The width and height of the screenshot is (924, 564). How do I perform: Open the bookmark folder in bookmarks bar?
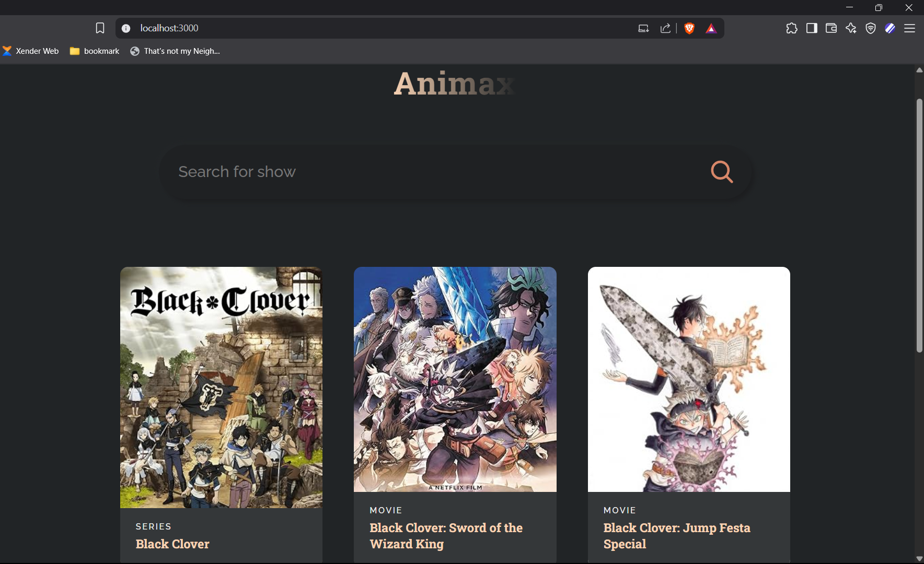click(x=95, y=51)
